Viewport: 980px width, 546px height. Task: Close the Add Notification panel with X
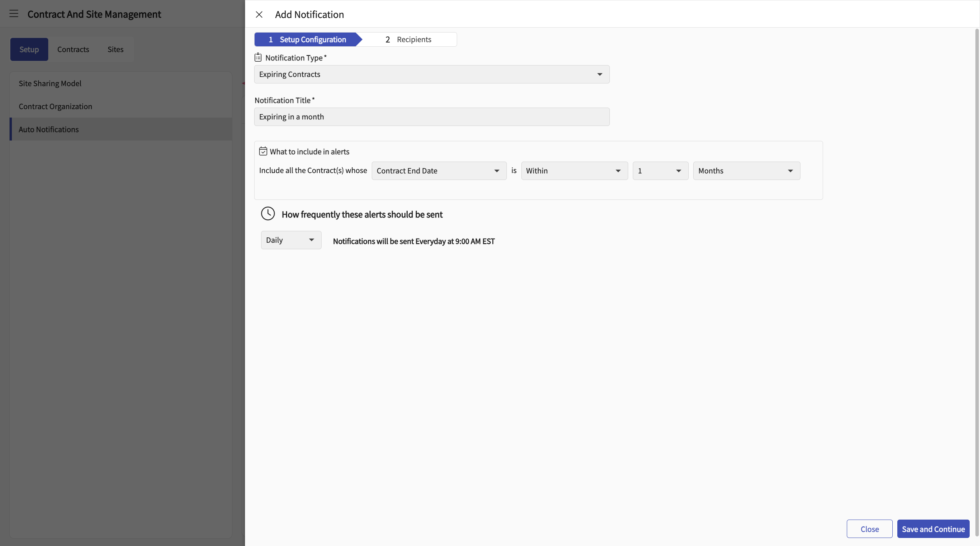[x=259, y=15]
